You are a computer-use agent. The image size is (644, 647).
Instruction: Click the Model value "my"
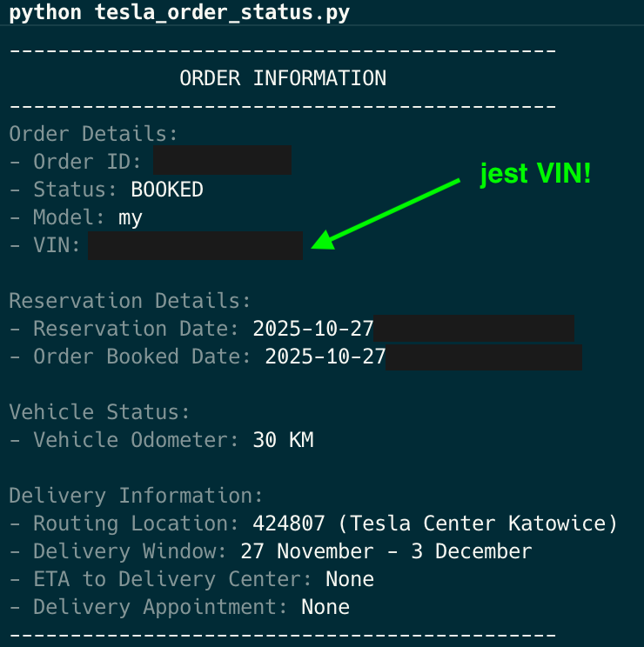click(x=131, y=217)
